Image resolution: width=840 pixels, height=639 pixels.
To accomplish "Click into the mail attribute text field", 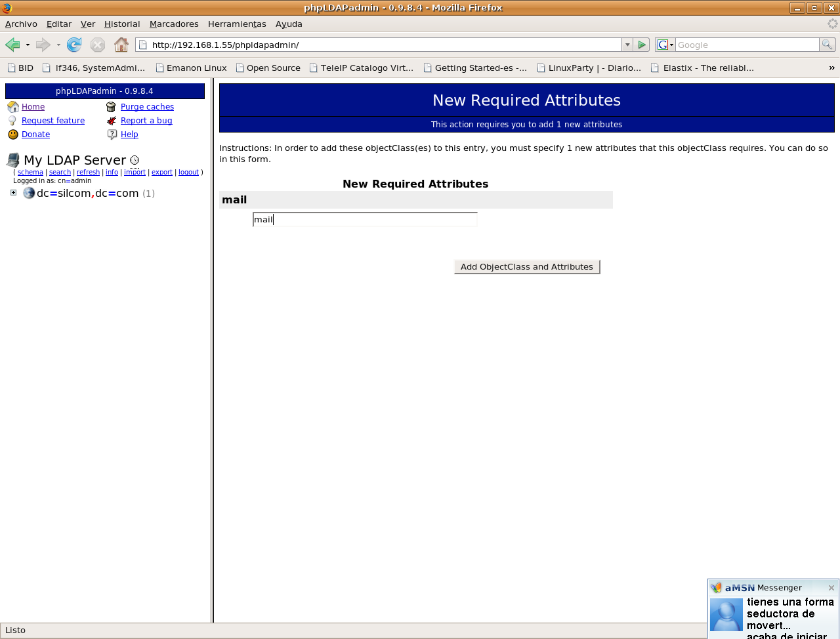I will pyautogui.click(x=365, y=220).
